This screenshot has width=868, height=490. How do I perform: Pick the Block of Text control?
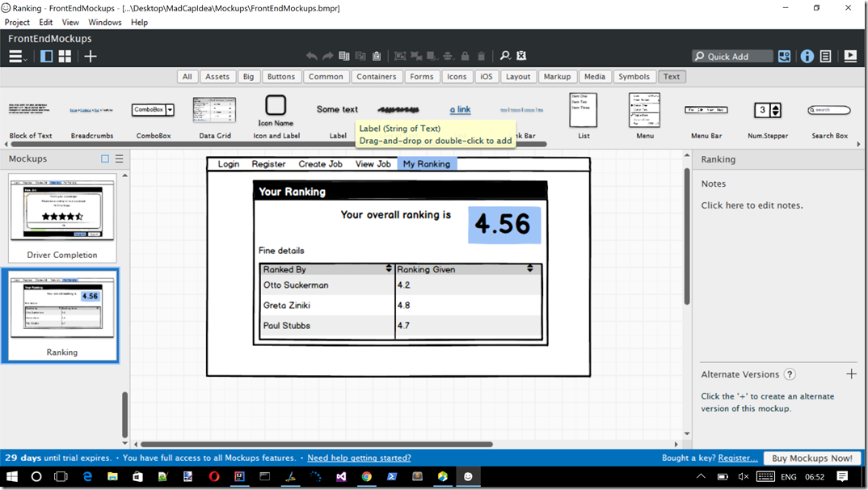(x=31, y=116)
